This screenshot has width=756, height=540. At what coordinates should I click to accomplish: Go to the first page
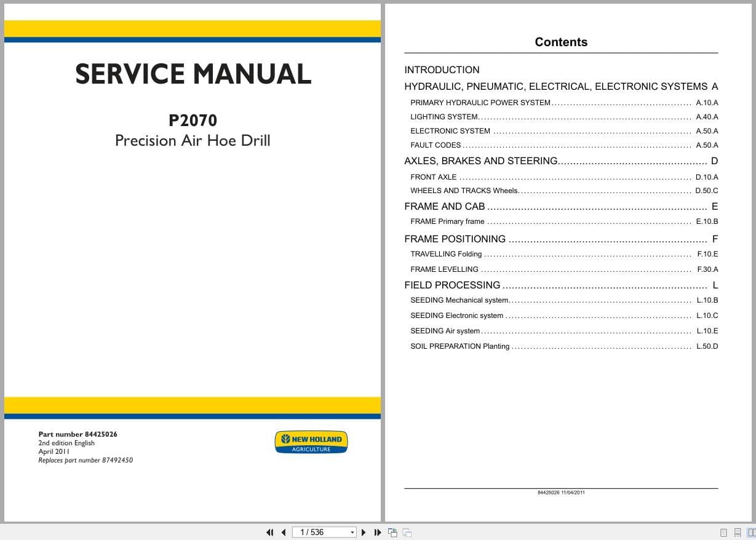point(269,533)
